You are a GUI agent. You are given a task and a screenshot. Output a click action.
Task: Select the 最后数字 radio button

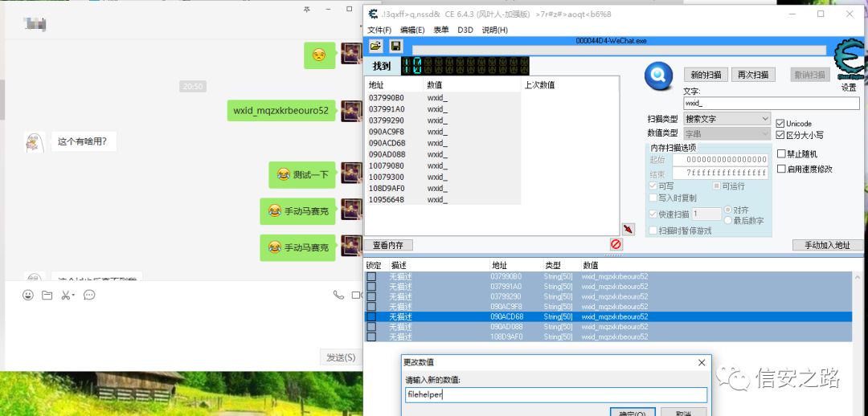728,220
